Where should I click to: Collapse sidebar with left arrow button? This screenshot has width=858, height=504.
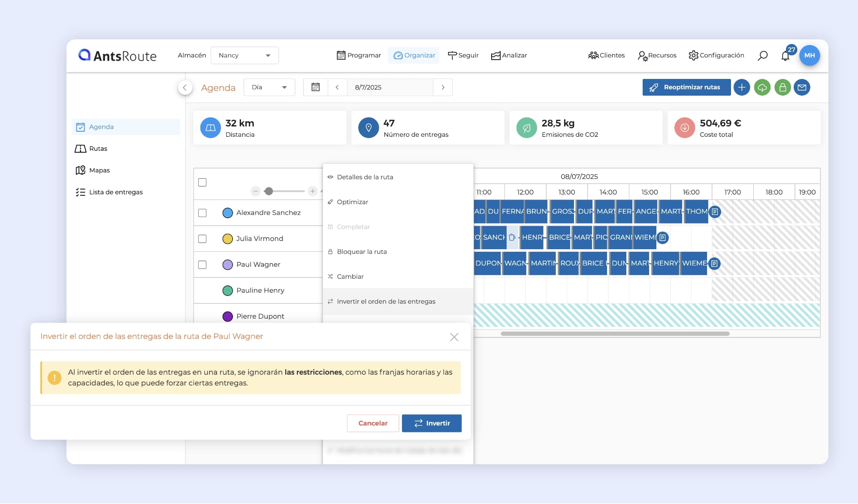(x=185, y=88)
